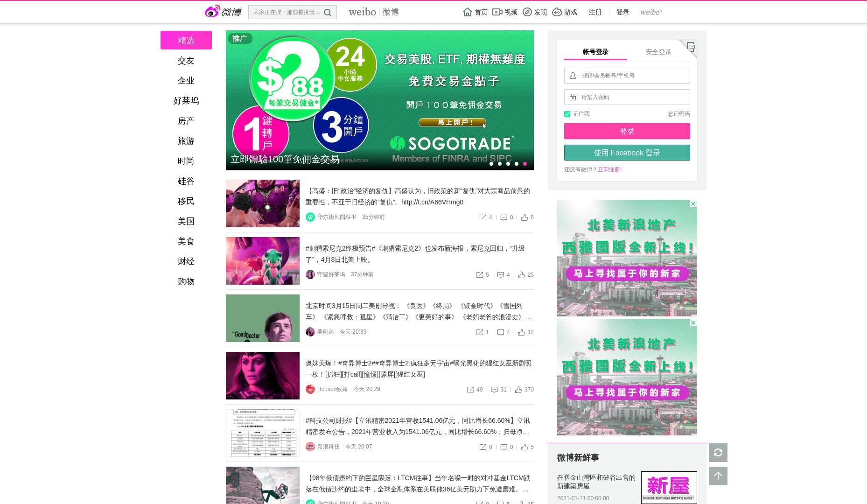Viewport: 867px width, 504px height.
Task: Switch to QR code login corner icon
Action: [691, 46]
